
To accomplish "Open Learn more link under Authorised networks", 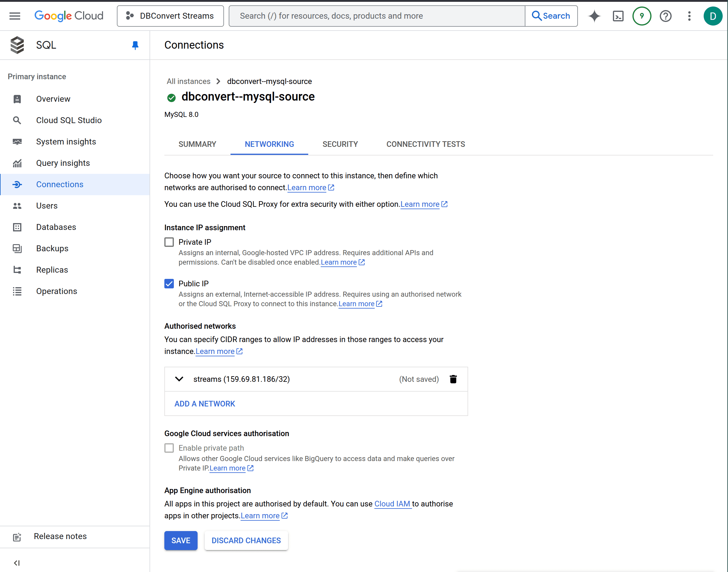I will click(219, 351).
